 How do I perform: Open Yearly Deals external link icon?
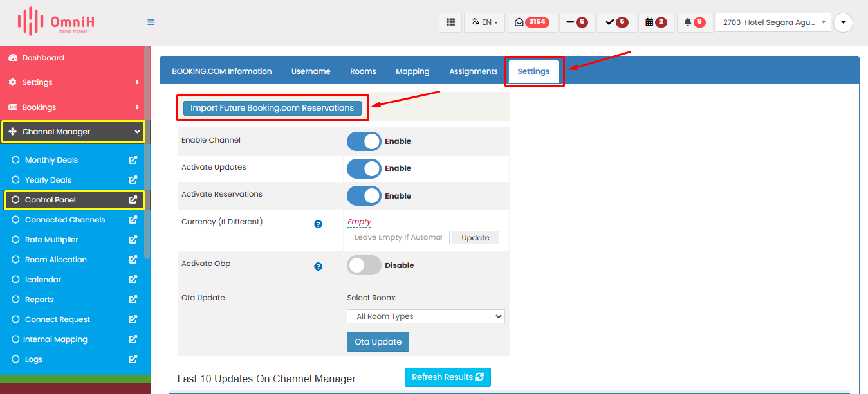133,180
